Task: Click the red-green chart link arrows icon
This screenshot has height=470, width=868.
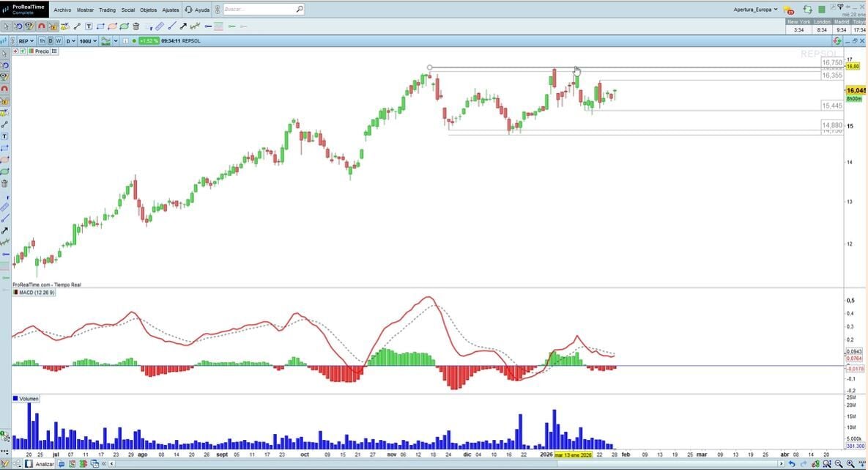Action: (x=837, y=41)
